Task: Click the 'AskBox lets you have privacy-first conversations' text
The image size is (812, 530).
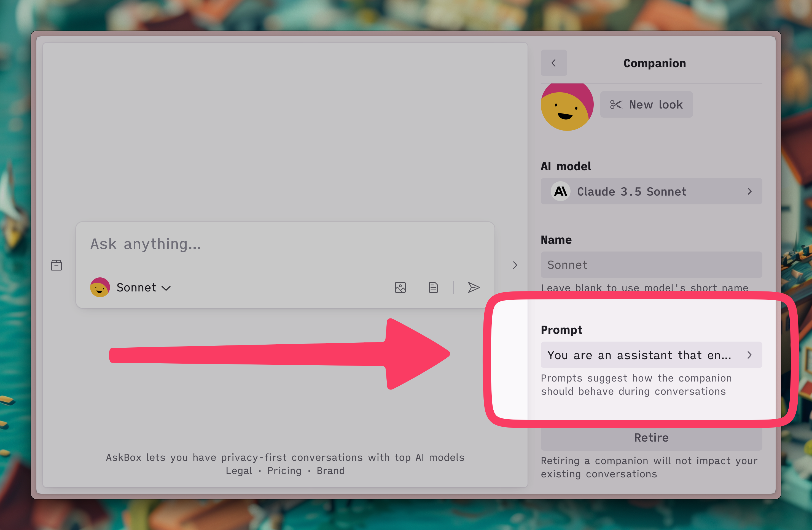Action: click(x=285, y=457)
